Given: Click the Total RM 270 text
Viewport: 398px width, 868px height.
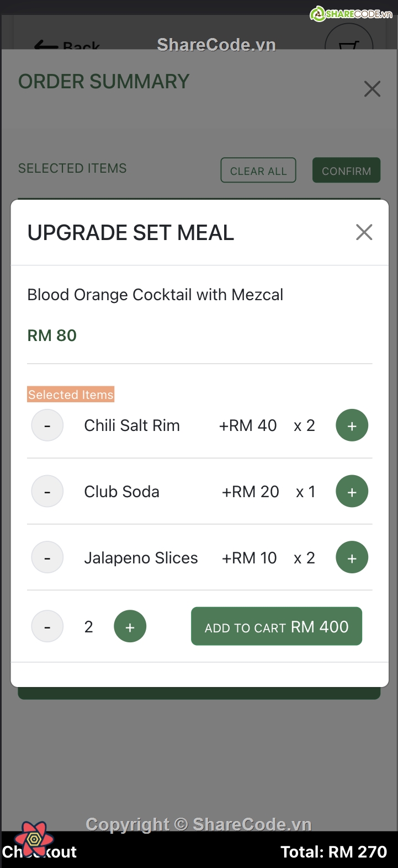Looking at the screenshot, I should [x=333, y=852].
